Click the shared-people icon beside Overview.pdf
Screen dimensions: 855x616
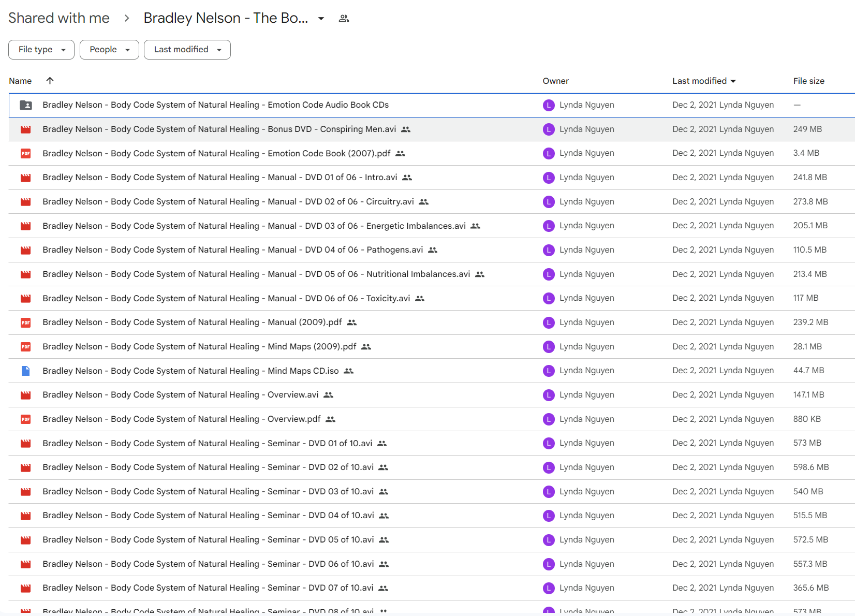[331, 419]
